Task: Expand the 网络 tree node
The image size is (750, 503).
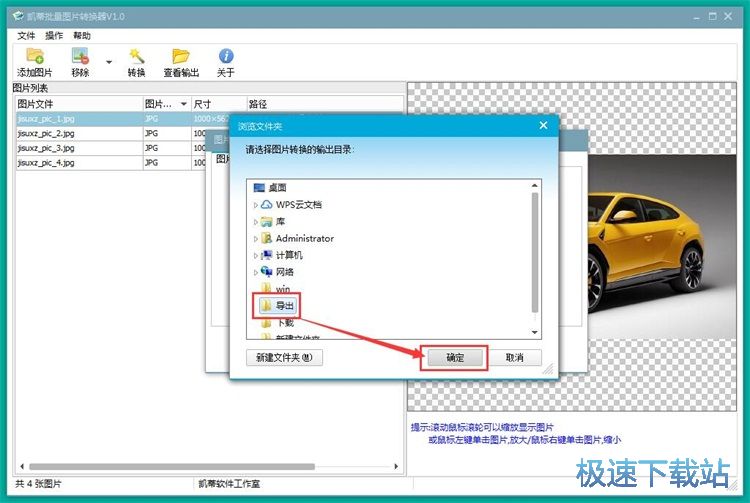Action: pos(255,272)
